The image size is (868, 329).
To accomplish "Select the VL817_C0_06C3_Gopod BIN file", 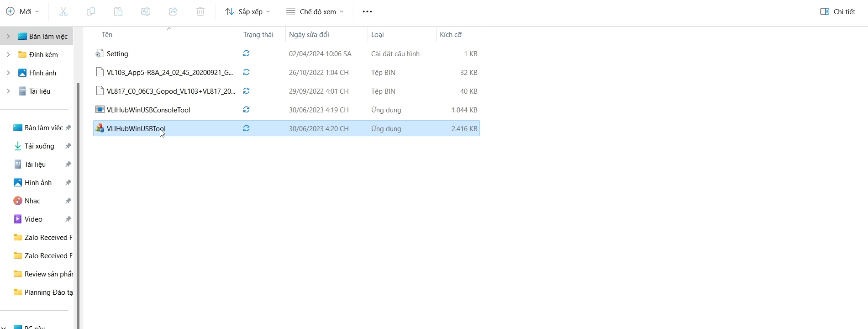I will pos(286,91).
